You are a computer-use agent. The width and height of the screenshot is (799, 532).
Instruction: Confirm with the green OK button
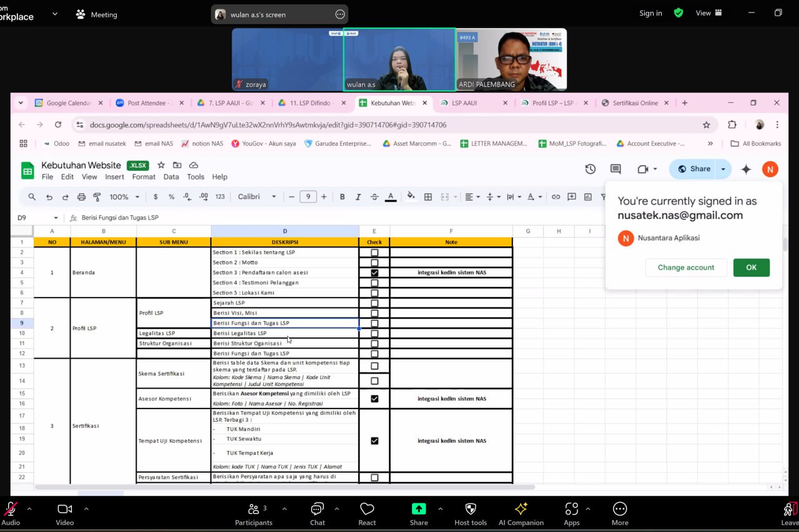(751, 268)
